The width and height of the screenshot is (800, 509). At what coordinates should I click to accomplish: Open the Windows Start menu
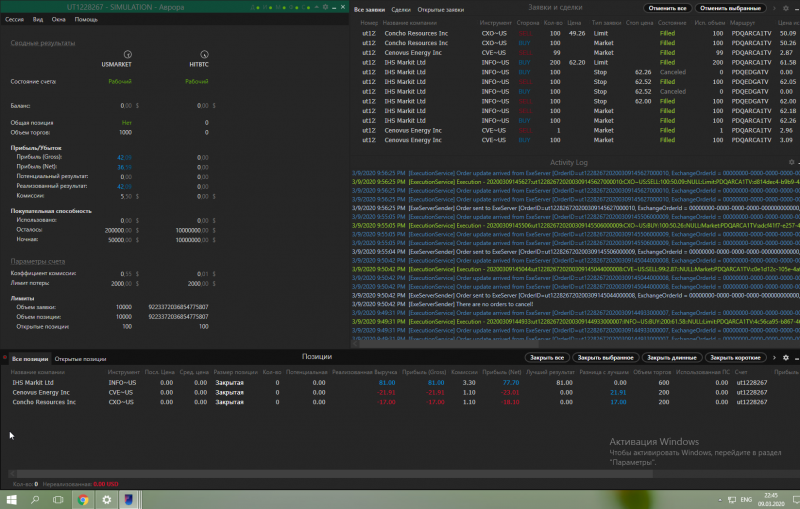(x=11, y=500)
